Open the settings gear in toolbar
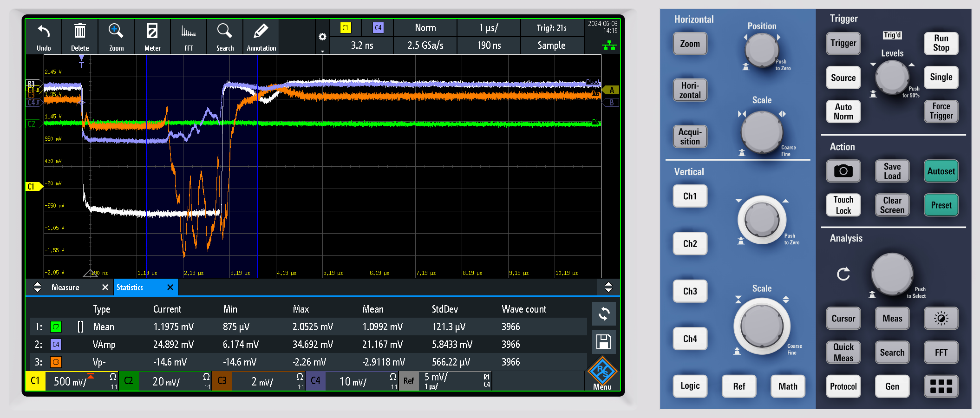 click(x=322, y=37)
